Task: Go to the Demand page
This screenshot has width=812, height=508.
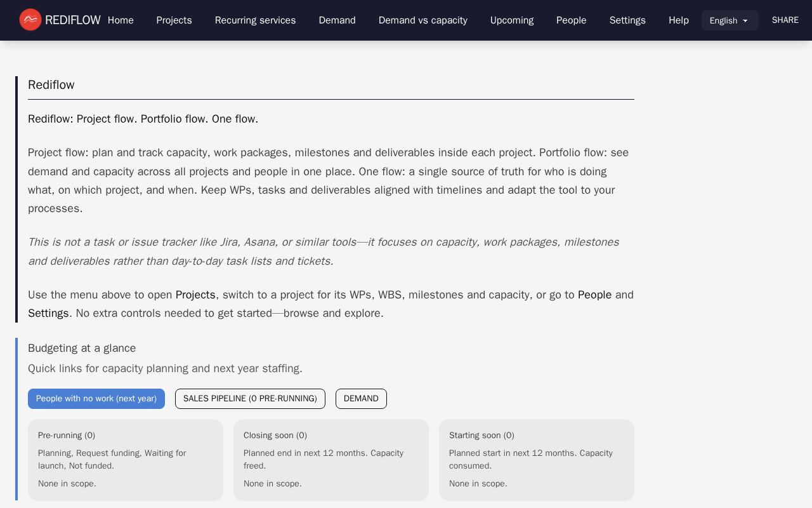Action: [x=337, y=20]
